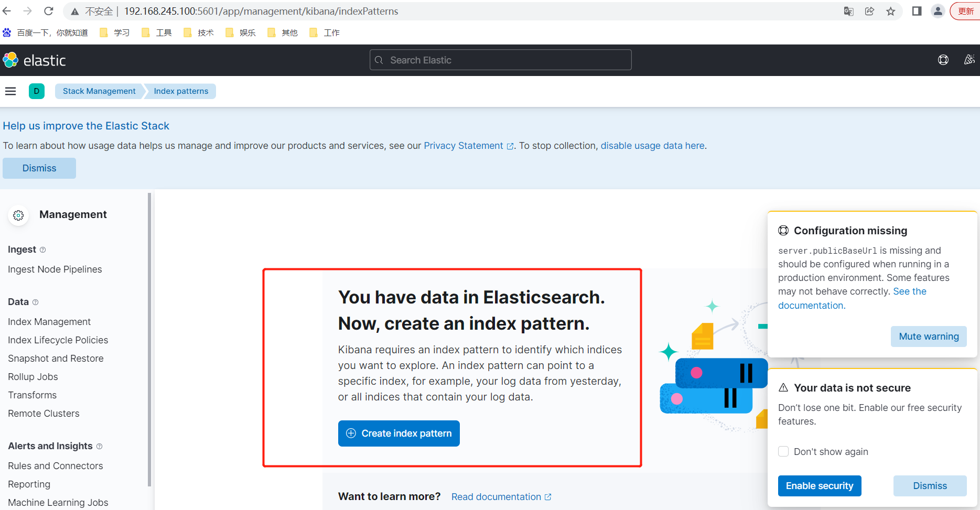Screen dimensions: 980x510
Task: Click the Data section help icon
Action: point(36,302)
